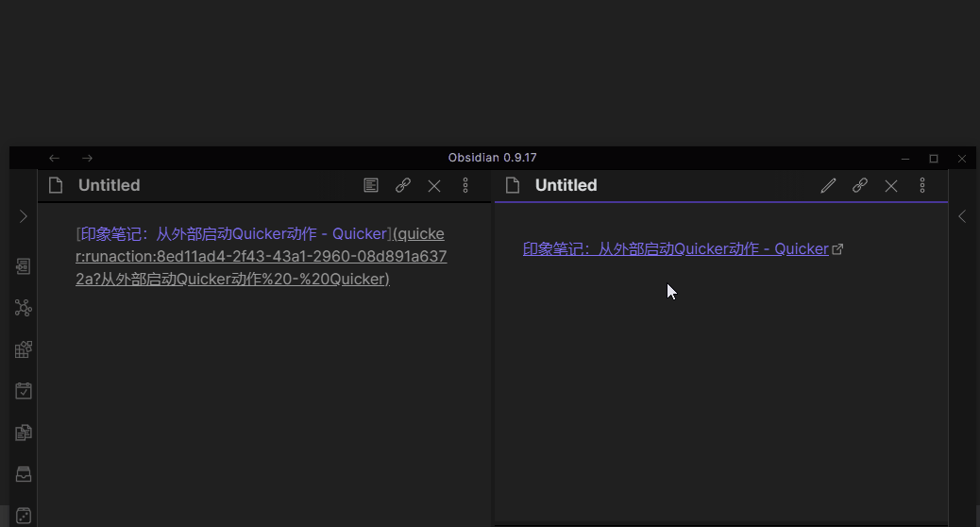Viewport: 980px width, 527px height.
Task: Click the left pane Untitled title
Action: tap(110, 186)
